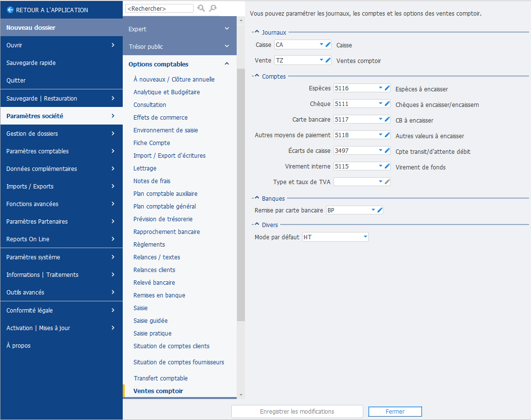Collapse the Comptes section
This screenshot has width=531, height=420.
[x=256, y=76]
